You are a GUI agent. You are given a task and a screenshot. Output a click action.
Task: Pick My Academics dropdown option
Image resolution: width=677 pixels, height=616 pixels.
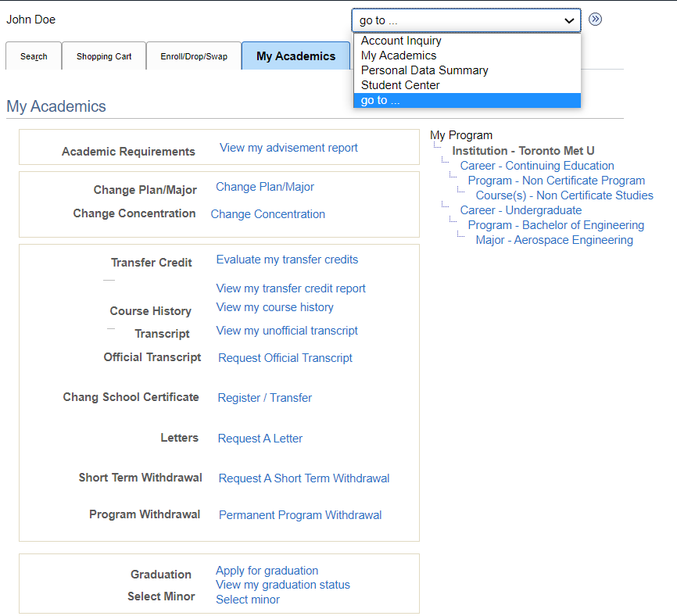(x=399, y=56)
